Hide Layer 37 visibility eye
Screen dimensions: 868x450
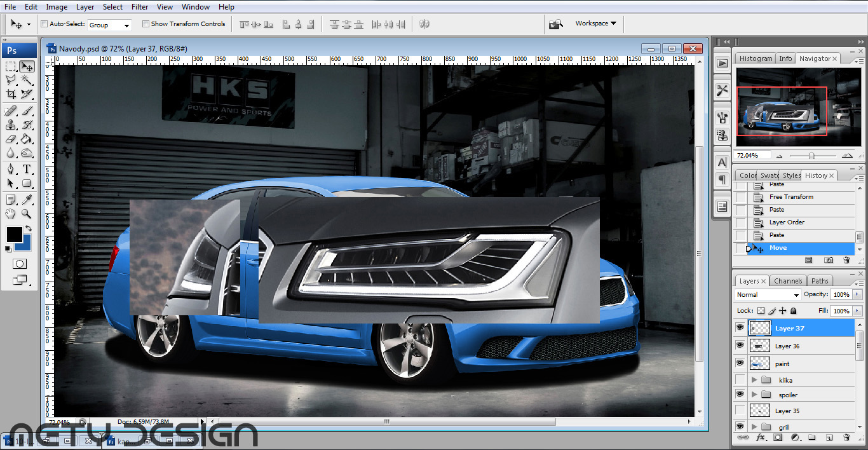click(x=740, y=328)
